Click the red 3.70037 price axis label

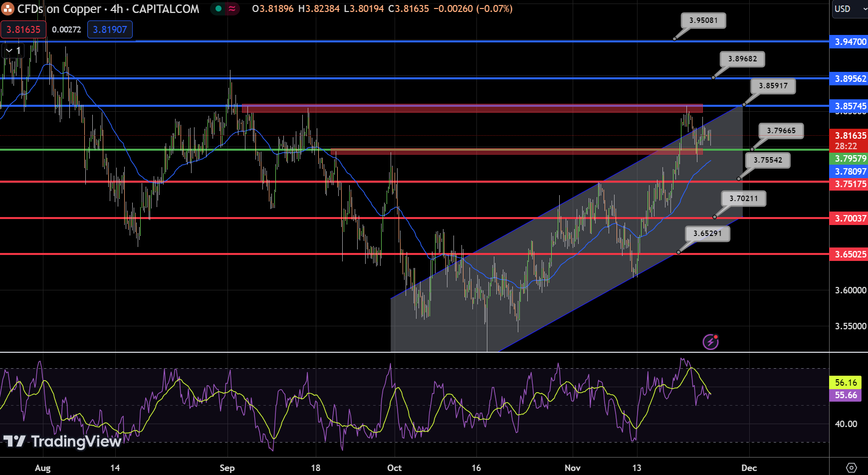pos(849,218)
